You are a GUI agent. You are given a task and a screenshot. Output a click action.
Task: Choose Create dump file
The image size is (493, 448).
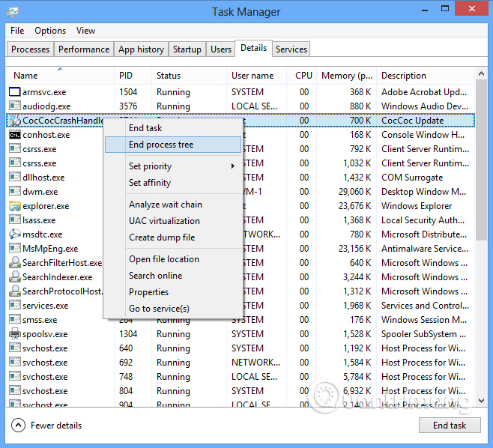point(173,237)
